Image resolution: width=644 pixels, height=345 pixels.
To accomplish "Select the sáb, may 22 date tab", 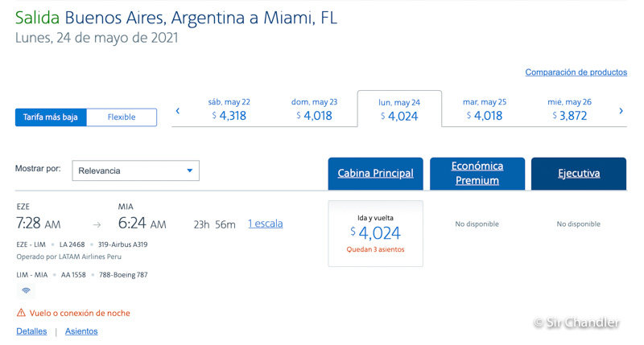I will pyautogui.click(x=229, y=109).
